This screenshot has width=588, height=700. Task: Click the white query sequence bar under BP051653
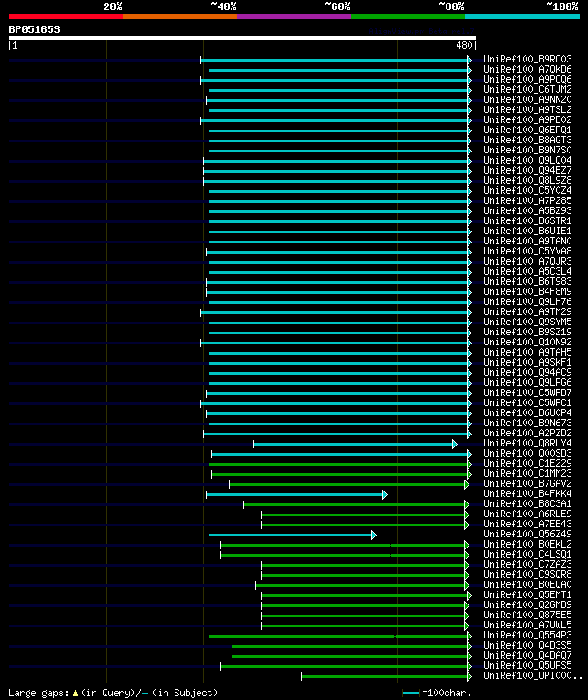pyautogui.click(x=243, y=38)
